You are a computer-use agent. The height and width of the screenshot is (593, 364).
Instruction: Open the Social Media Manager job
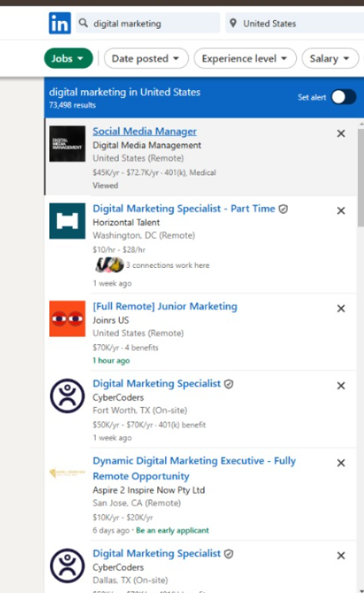click(x=145, y=131)
